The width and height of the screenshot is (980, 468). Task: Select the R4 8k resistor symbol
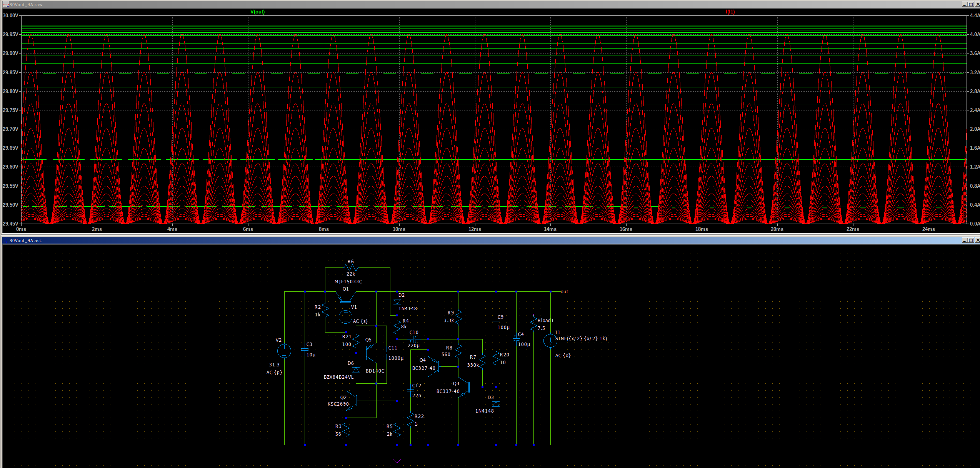pos(397,328)
